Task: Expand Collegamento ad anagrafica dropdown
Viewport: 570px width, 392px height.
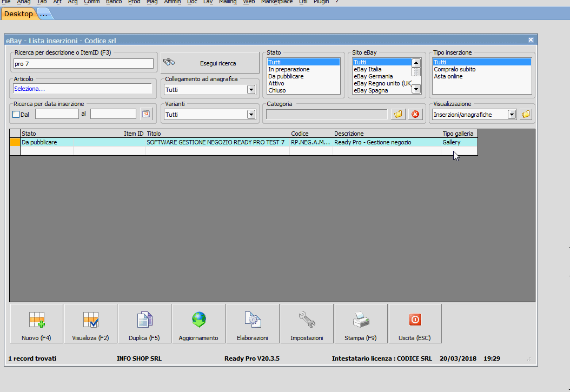Action: click(251, 90)
